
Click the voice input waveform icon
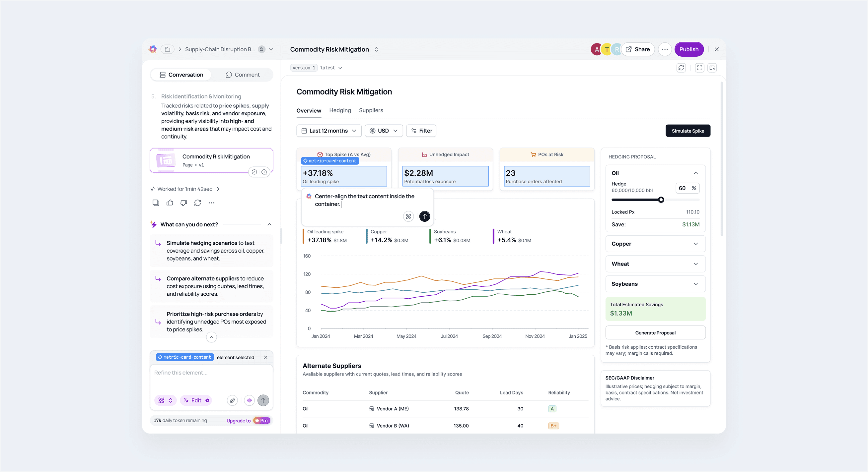pyautogui.click(x=249, y=400)
